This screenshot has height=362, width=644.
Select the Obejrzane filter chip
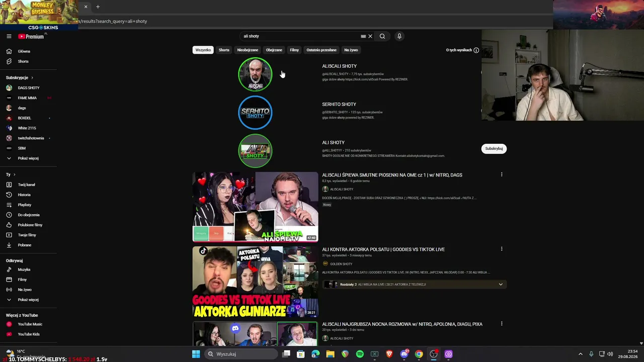[274, 50]
